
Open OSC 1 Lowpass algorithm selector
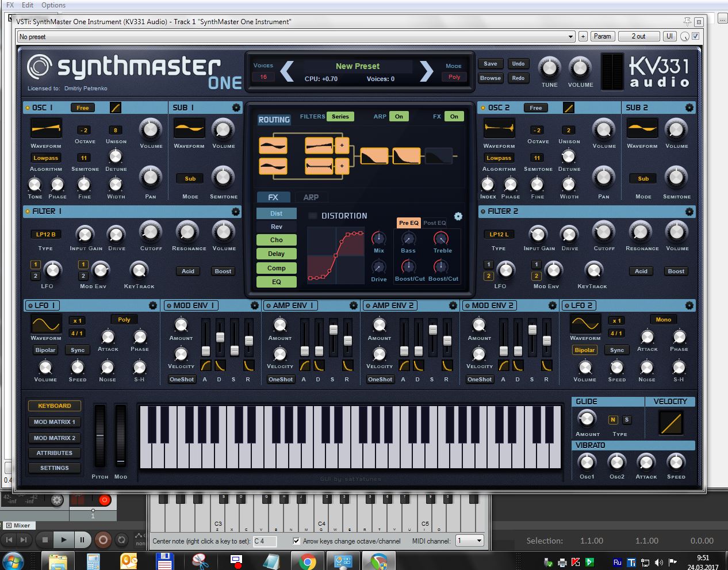coord(45,158)
